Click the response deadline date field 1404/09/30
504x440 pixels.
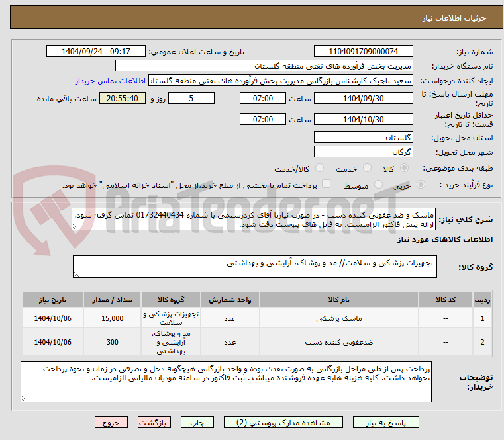363,98
